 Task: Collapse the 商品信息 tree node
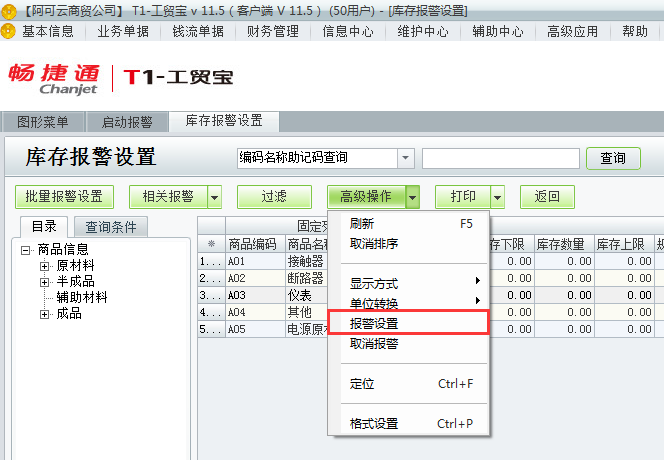(x=25, y=250)
